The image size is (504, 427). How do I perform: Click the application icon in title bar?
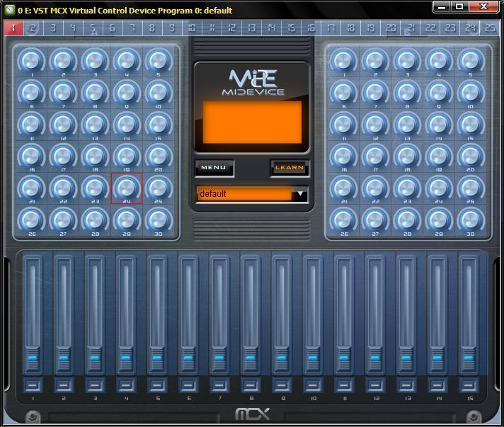tap(10, 11)
